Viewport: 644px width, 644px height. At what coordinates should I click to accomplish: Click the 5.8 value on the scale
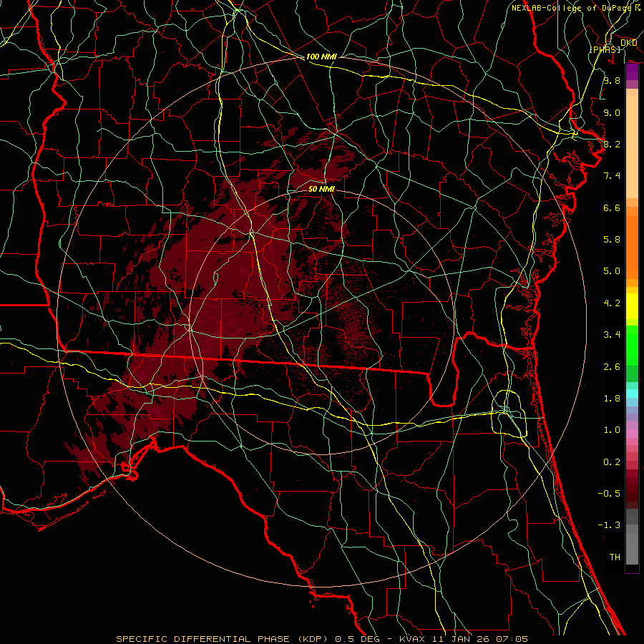pos(612,240)
